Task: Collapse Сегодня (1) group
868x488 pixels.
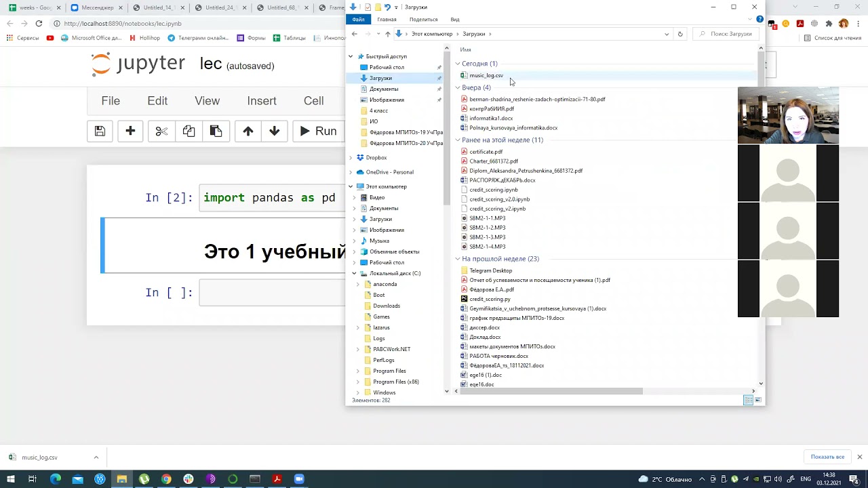Action: tap(458, 64)
